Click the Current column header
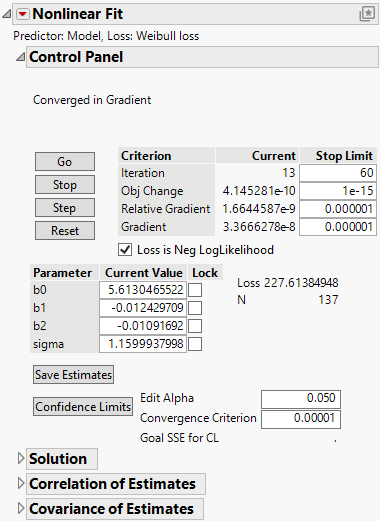The width and height of the screenshot is (380, 521). coord(257,156)
